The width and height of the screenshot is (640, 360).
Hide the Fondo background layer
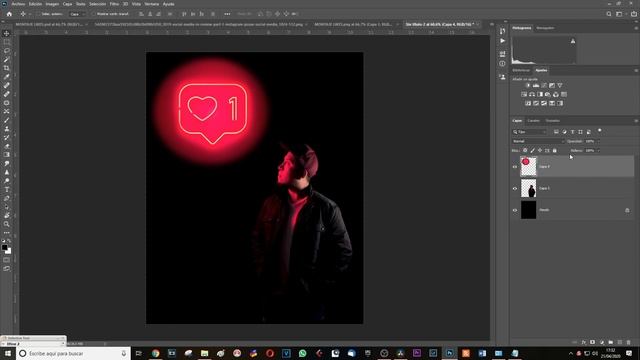point(515,210)
